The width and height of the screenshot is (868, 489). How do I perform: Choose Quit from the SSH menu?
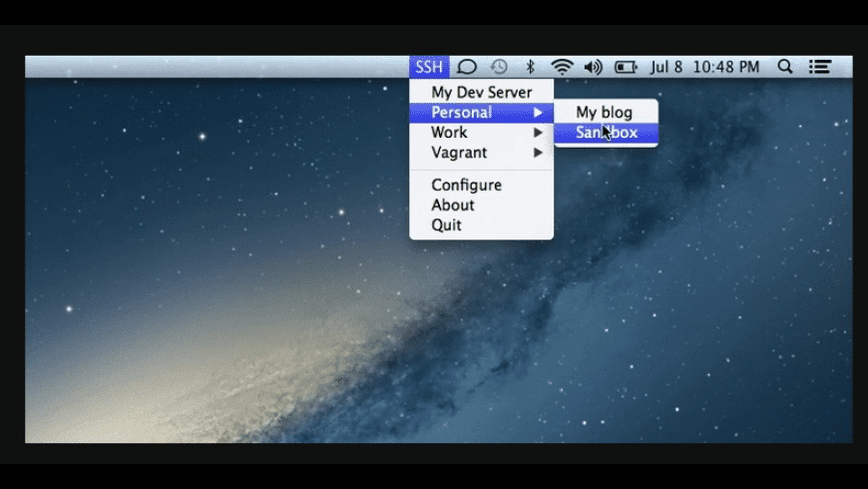[x=481, y=225]
